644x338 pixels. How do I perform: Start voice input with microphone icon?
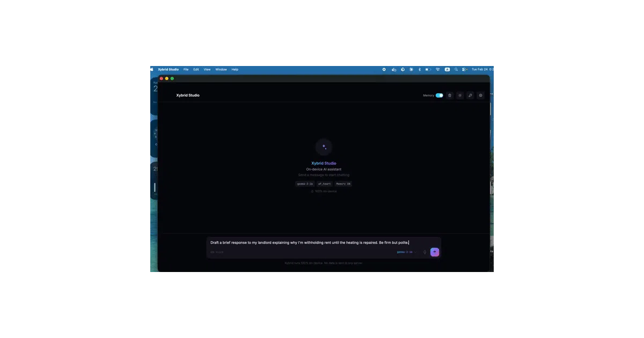click(425, 252)
